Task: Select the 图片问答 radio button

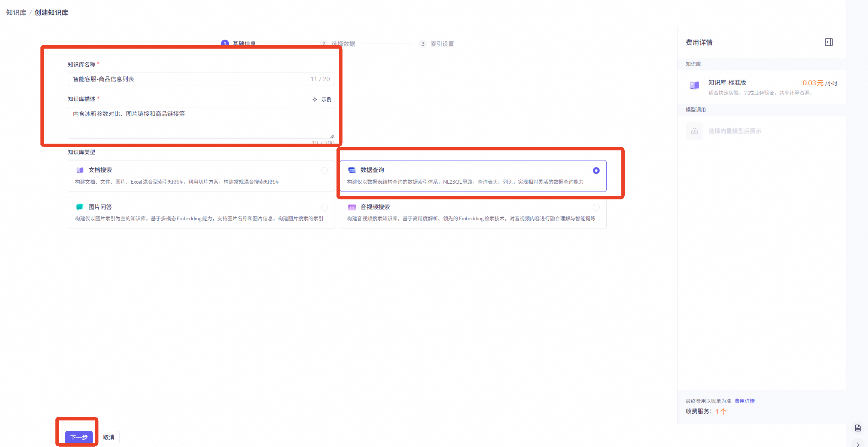Action: (x=325, y=207)
